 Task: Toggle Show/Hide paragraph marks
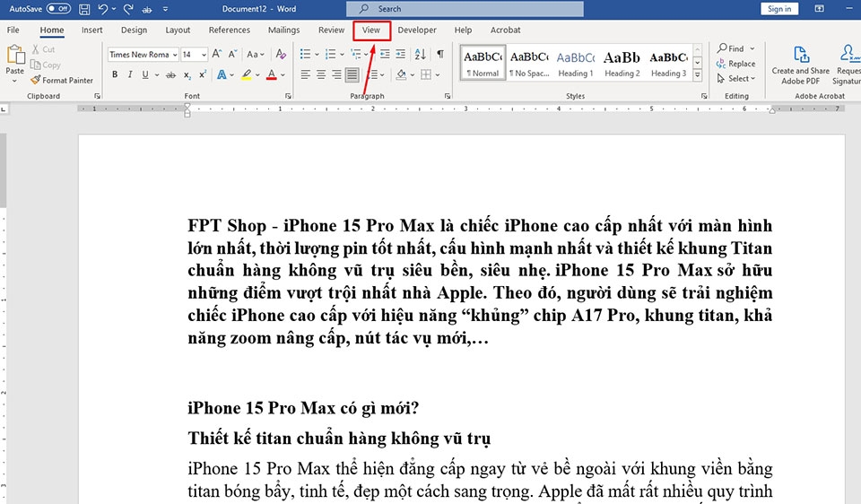tap(440, 54)
